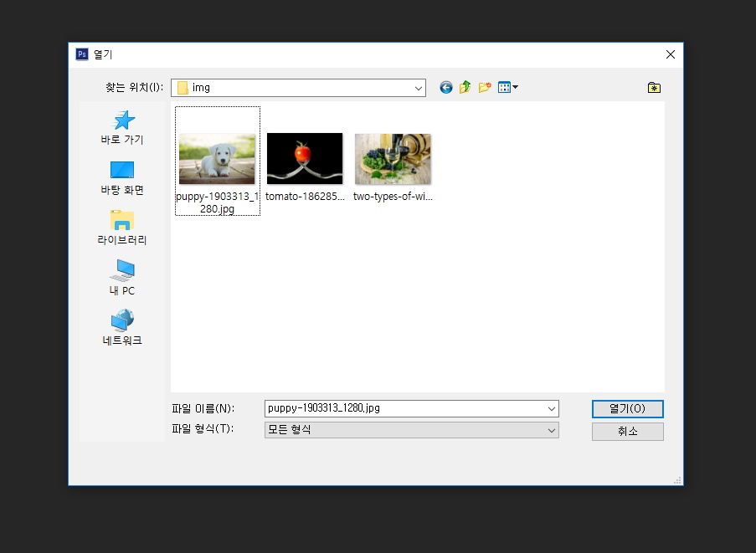Click the 취소 cancel button
The height and width of the screenshot is (553, 756).
[x=627, y=432]
